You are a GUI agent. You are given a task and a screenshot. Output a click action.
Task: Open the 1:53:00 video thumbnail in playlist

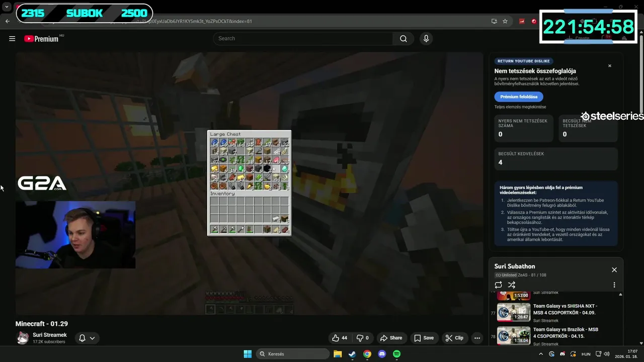[x=514, y=295]
